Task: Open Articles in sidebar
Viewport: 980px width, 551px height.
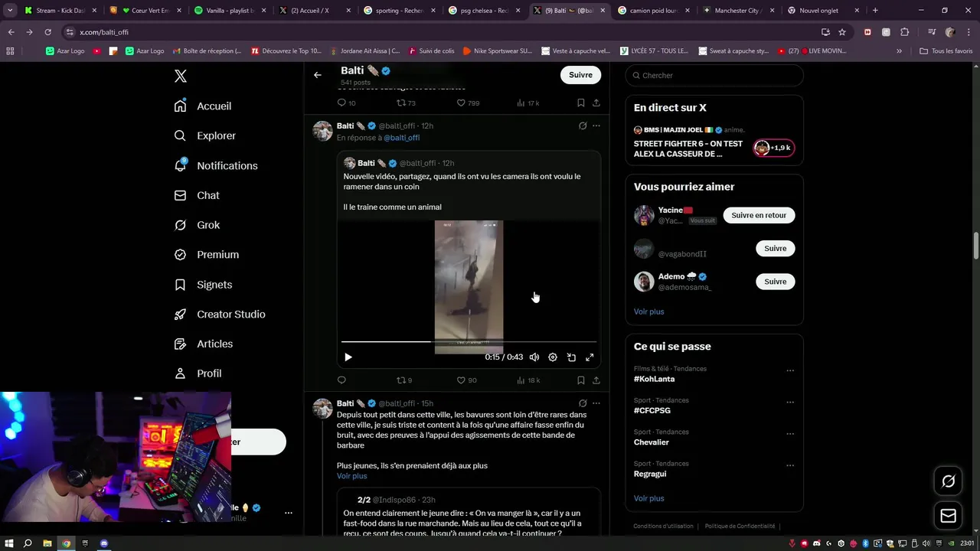Action: 204,344
